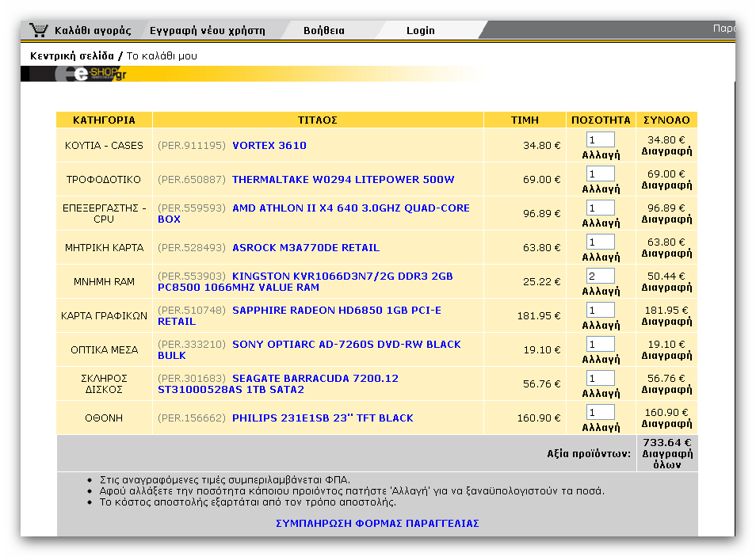
Task: Focus quantity field for ASRock motherboard
Action: click(x=600, y=242)
